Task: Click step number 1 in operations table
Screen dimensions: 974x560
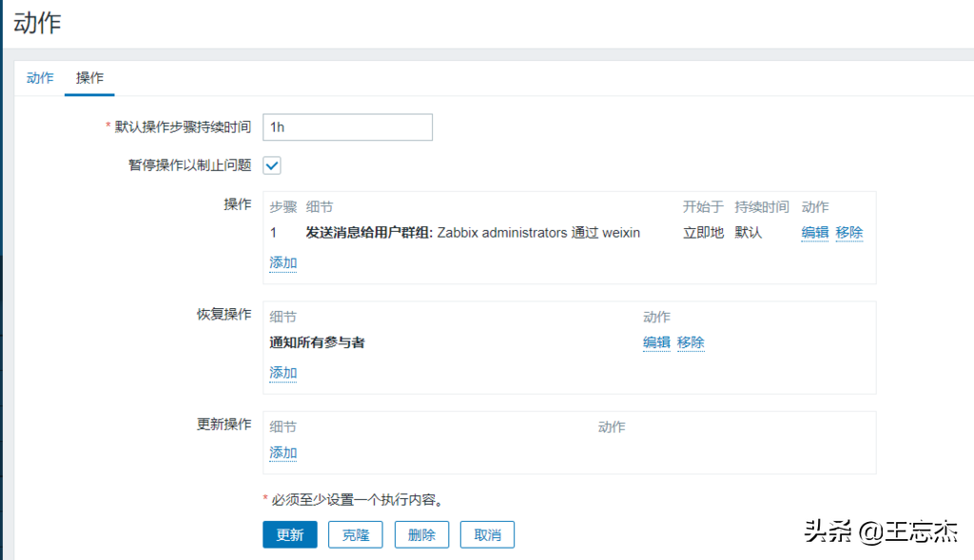Action: (x=273, y=233)
